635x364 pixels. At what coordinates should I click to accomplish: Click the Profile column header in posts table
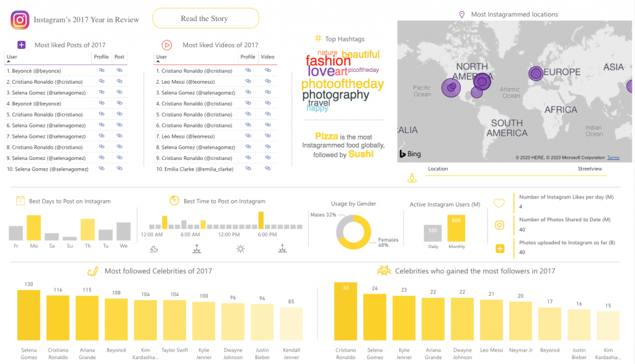[101, 57]
